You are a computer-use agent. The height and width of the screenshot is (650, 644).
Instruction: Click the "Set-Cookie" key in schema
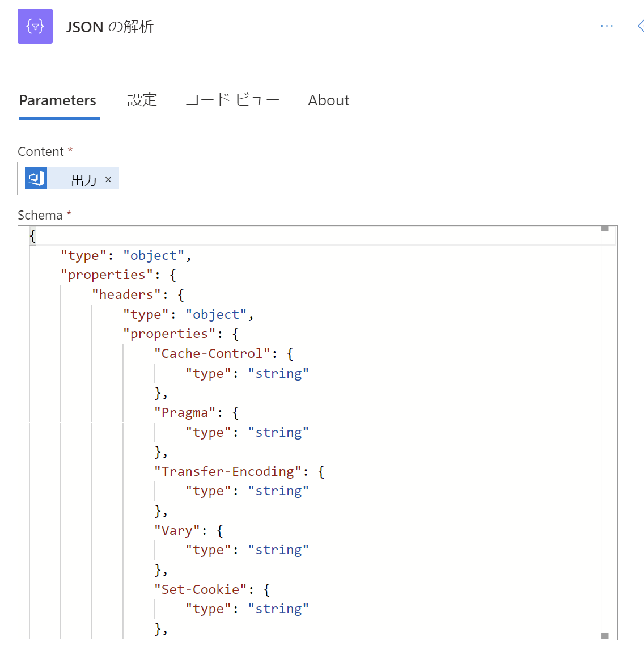click(x=200, y=589)
